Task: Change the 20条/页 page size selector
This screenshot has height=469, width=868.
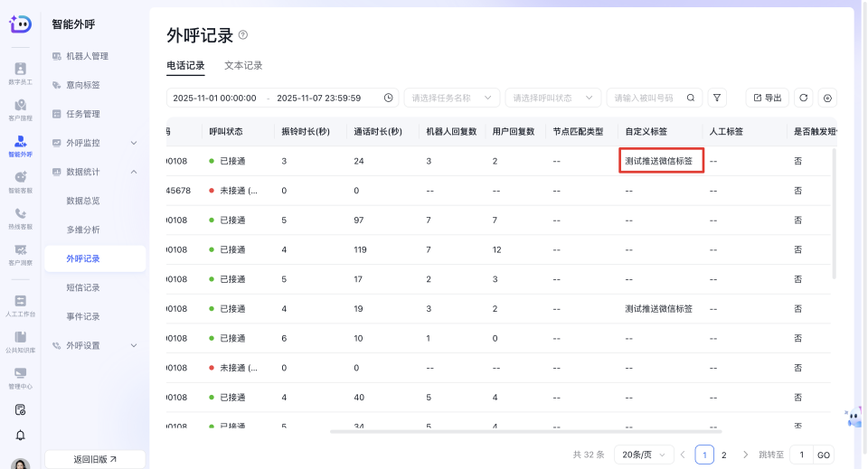Action: pyautogui.click(x=643, y=455)
